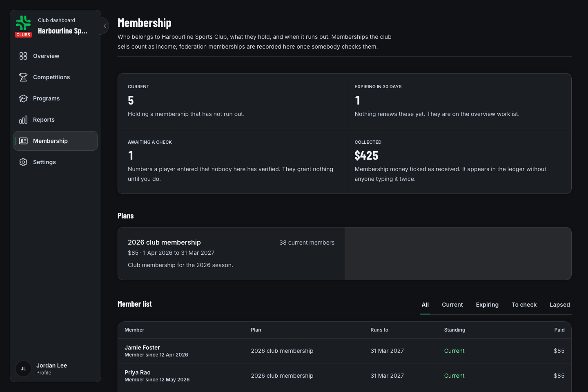Select the Jamie Foster member name
Screen dimensions: 588x392
point(142,347)
